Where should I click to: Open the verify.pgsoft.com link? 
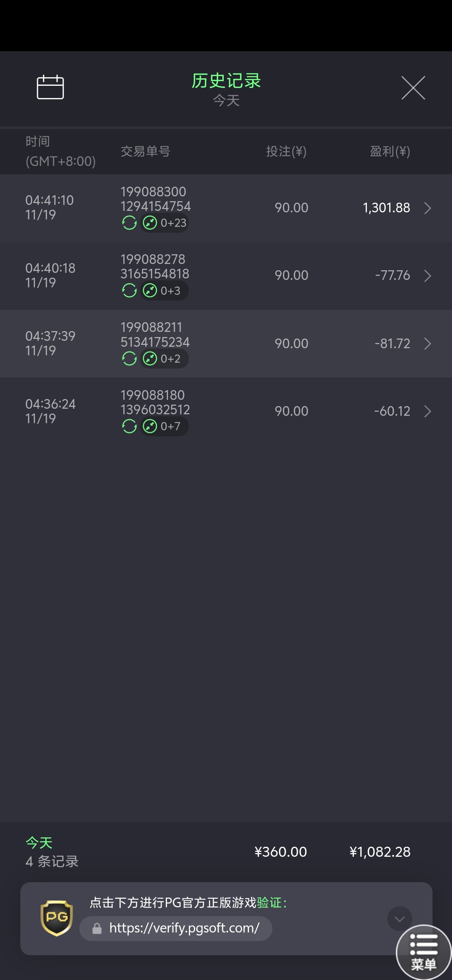tap(184, 928)
